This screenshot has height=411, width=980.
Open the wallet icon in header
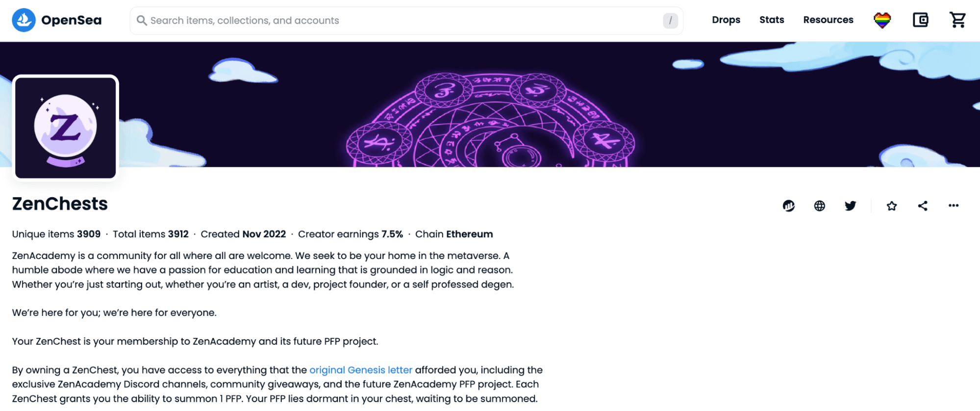pos(920,20)
